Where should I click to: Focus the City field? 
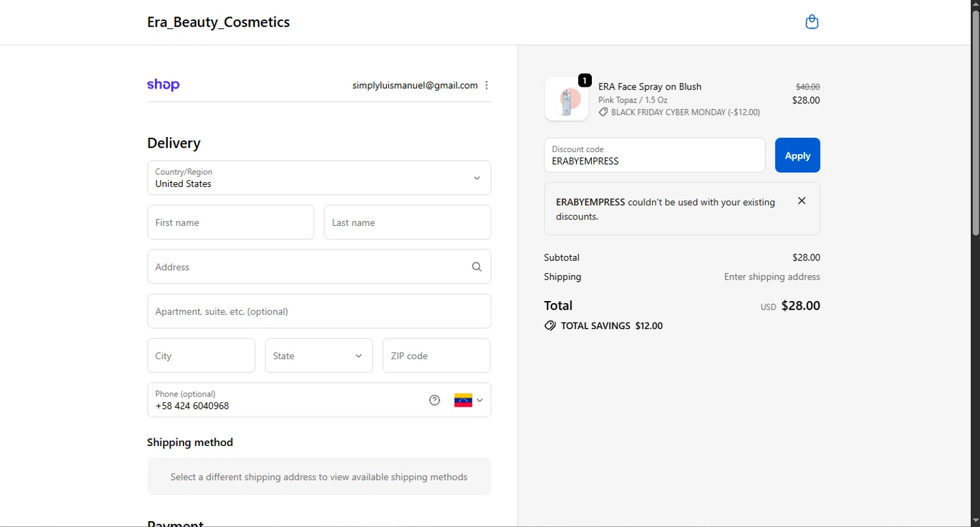[x=201, y=355]
